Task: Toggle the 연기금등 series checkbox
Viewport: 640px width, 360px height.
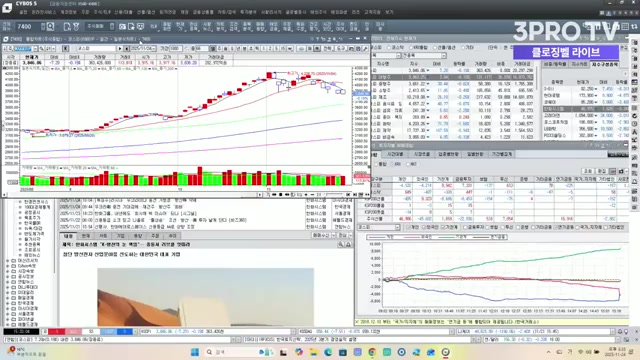Action: (556, 227)
